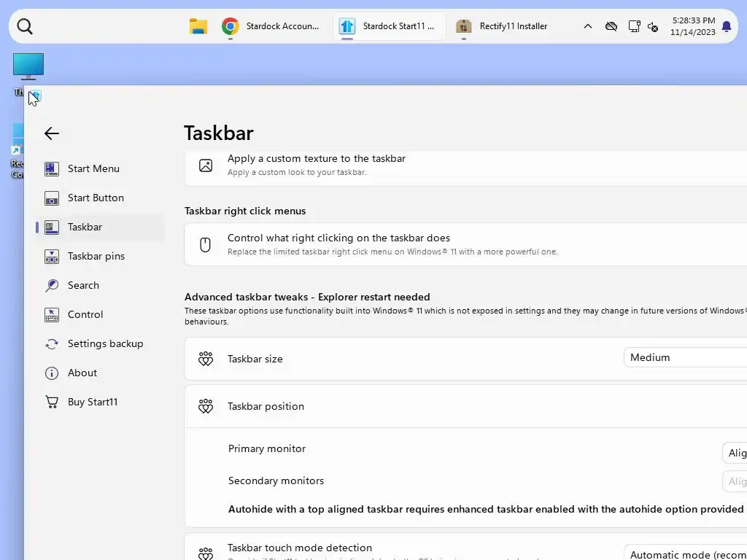Click the Start Button sidebar icon
The width and height of the screenshot is (747, 560).
[x=52, y=198]
